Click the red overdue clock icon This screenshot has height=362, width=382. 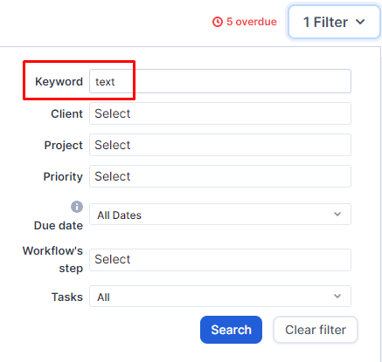[217, 22]
